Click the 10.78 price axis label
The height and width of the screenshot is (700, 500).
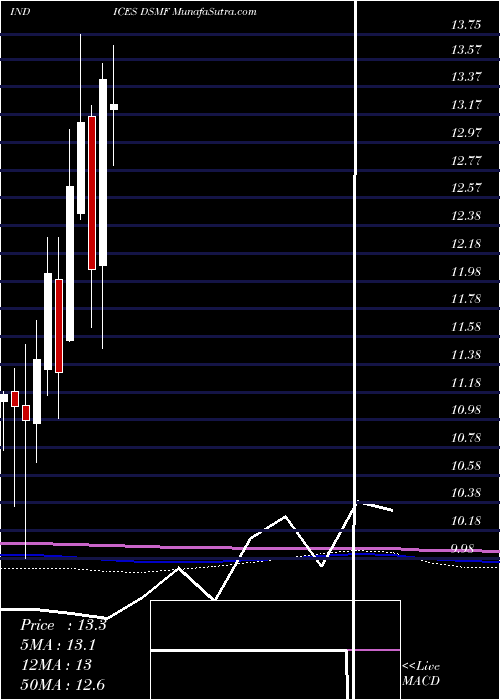[x=466, y=438]
